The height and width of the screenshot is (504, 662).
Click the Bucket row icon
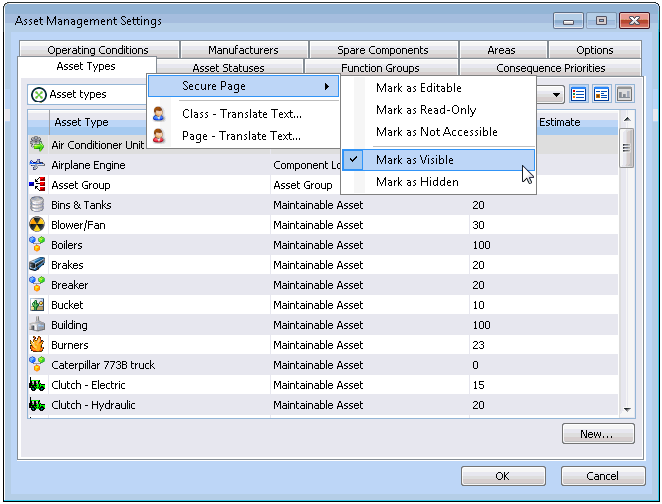pyautogui.click(x=37, y=305)
